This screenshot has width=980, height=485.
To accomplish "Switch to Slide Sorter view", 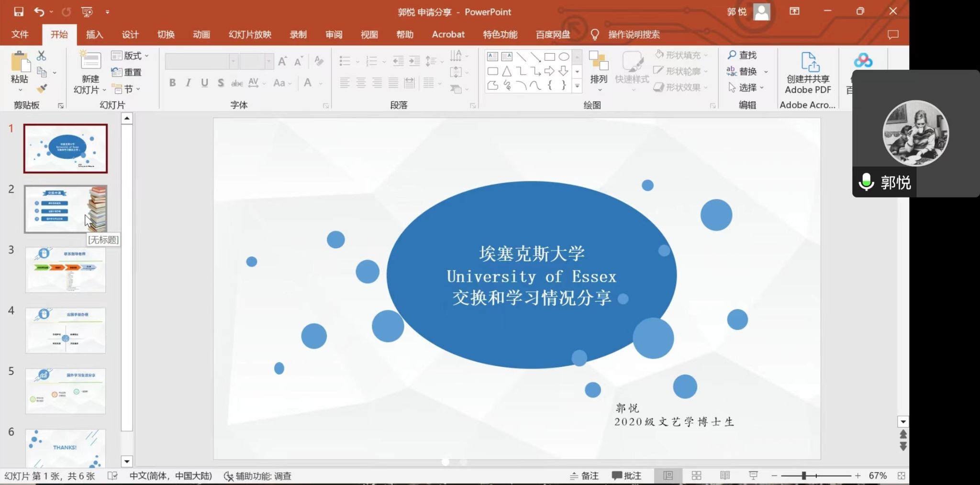I will coord(696,476).
